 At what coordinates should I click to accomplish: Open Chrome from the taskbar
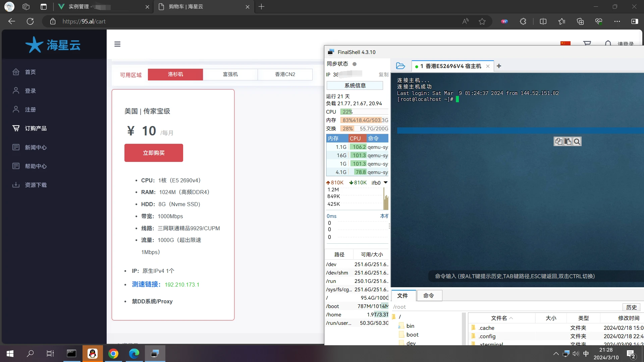(x=113, y=354)
